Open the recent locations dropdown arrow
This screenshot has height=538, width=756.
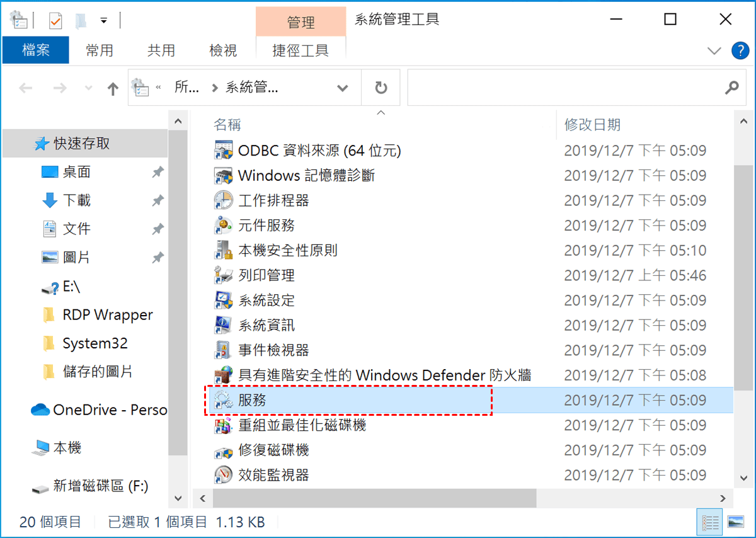click(x=88, y=88)
